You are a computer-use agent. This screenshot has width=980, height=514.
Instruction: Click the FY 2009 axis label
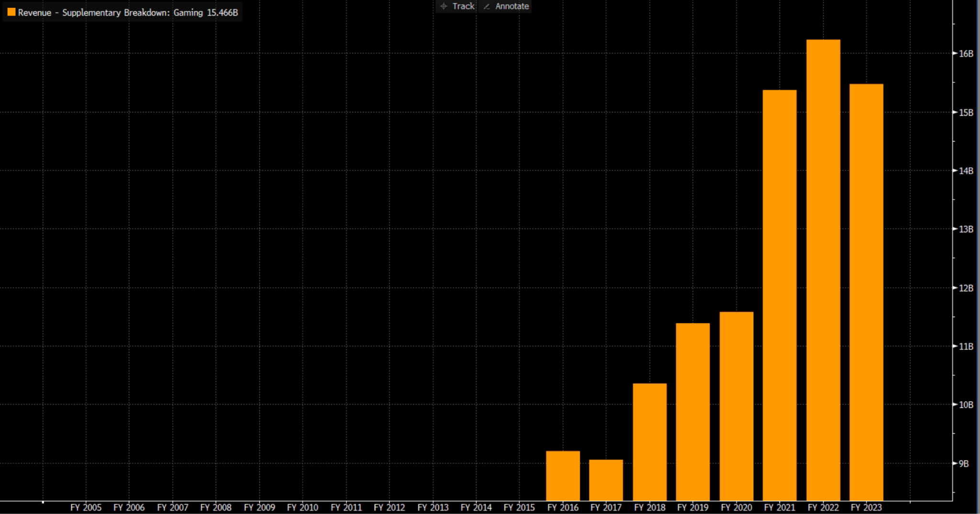coord(259,507)
